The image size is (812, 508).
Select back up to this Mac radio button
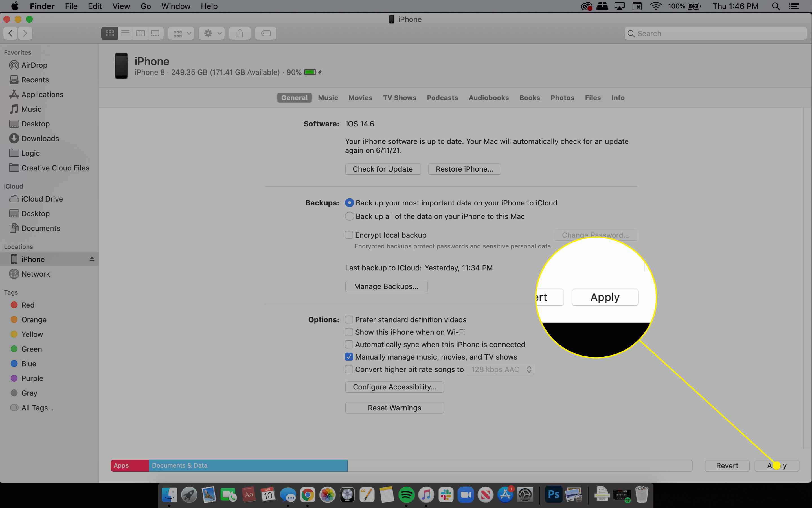tap(349, 216)
